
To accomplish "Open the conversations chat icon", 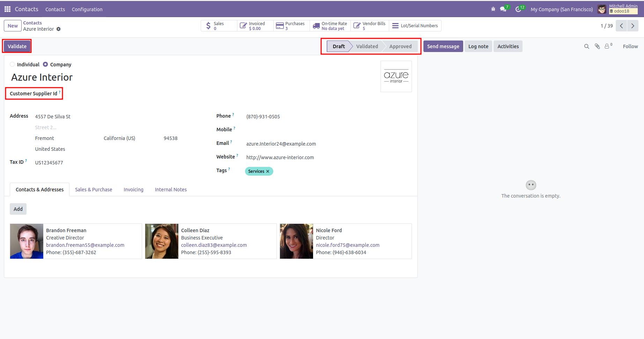I will (x=503, y=9).
